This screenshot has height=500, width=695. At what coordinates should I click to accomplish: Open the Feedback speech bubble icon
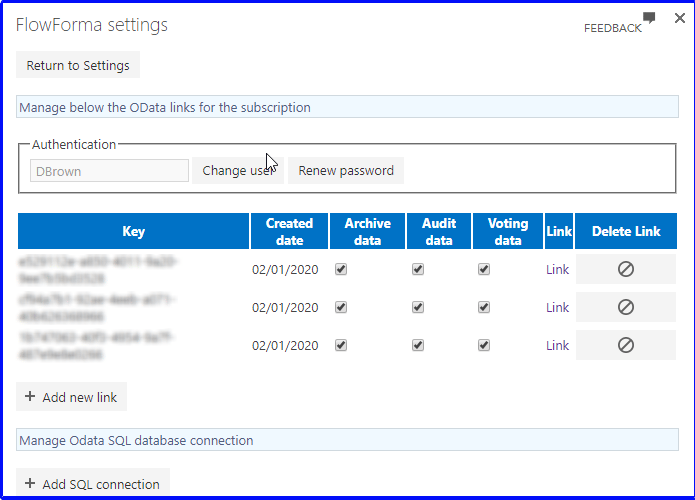(649, 17)
